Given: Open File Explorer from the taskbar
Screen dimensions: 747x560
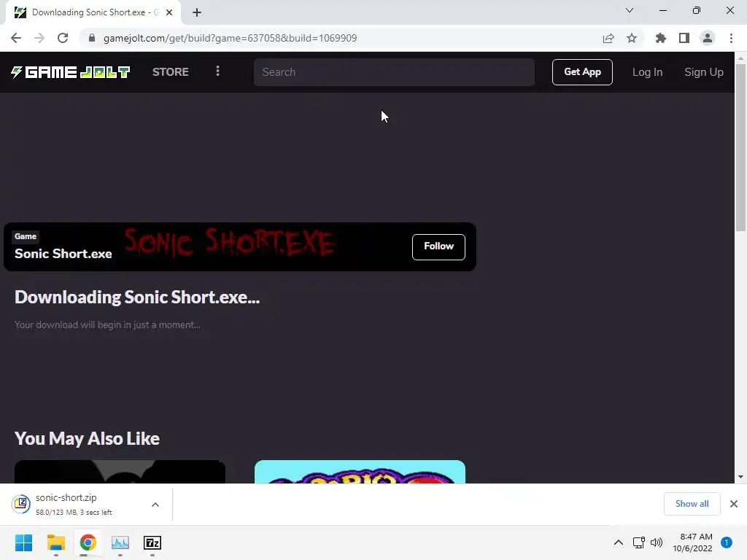Looking at the screenshot, I should 56,542.
